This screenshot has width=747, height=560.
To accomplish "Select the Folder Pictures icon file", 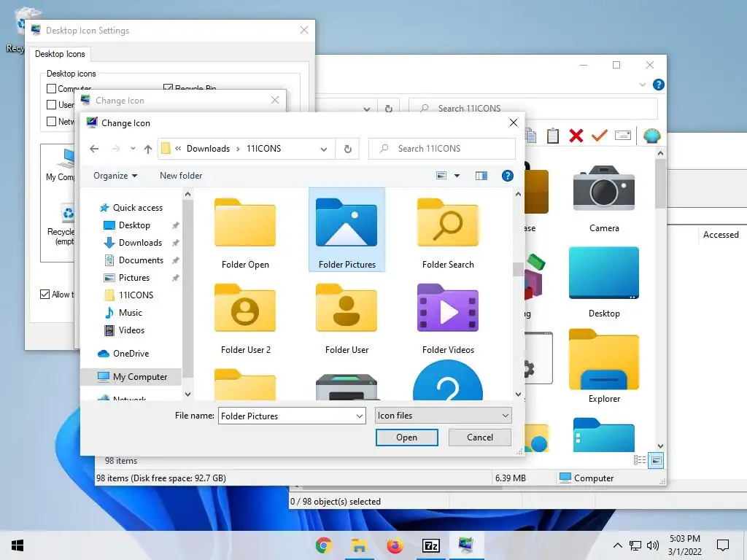I will pos(347,230).
